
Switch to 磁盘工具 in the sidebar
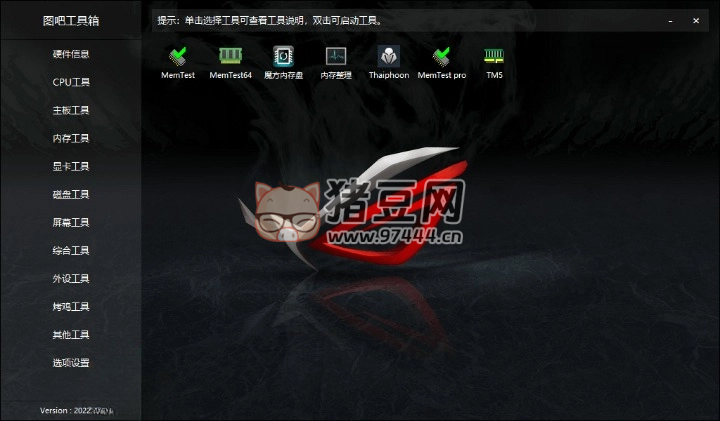click(71, 194)
